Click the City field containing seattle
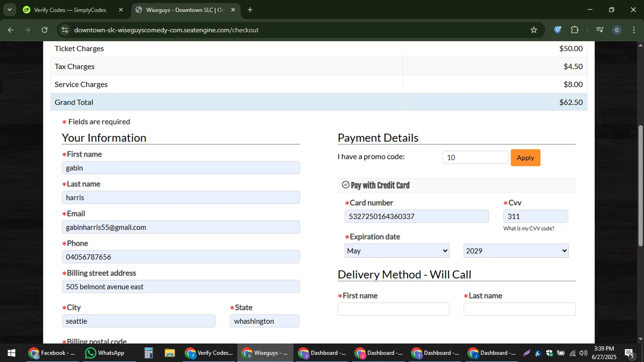Image resolution: width=644 pixels, height=362 pixels. point(139,321)
